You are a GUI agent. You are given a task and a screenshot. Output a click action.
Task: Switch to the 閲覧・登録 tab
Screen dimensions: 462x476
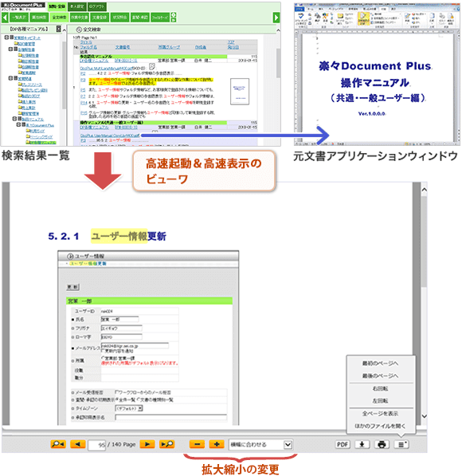[x=57, y=6]
